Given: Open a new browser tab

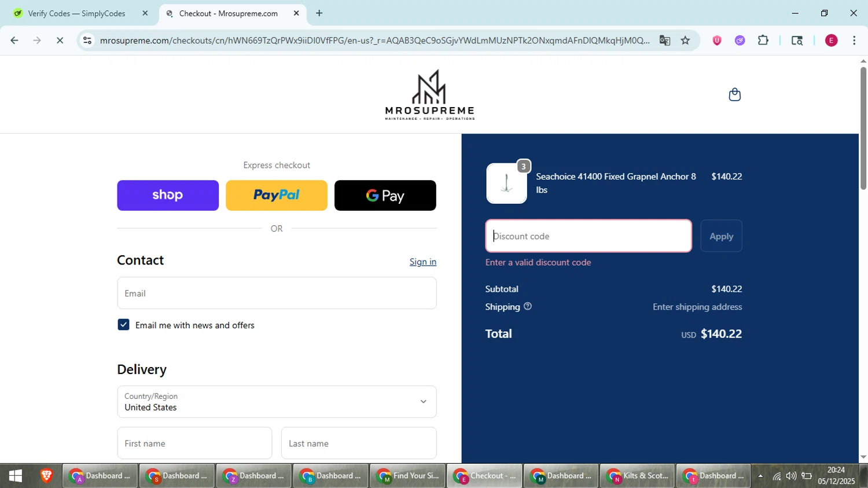Looking at the screenshot, I should coord(319,13).
